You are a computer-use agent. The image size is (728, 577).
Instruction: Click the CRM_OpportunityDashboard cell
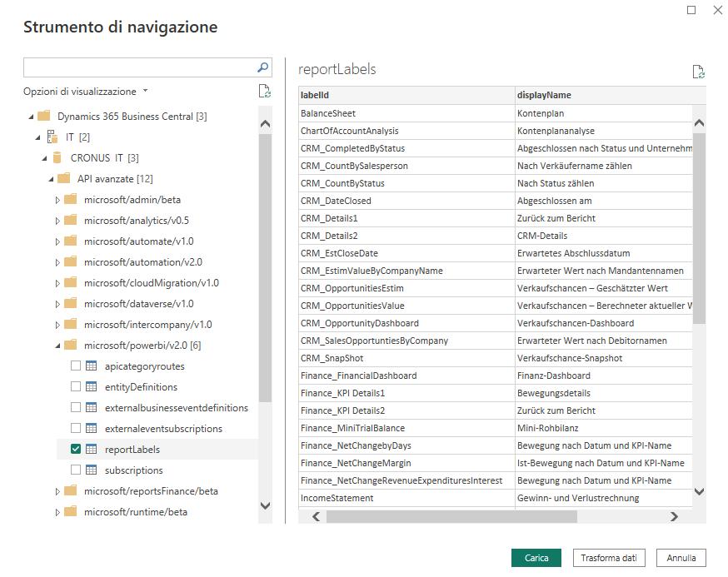[x=406, y=323]
